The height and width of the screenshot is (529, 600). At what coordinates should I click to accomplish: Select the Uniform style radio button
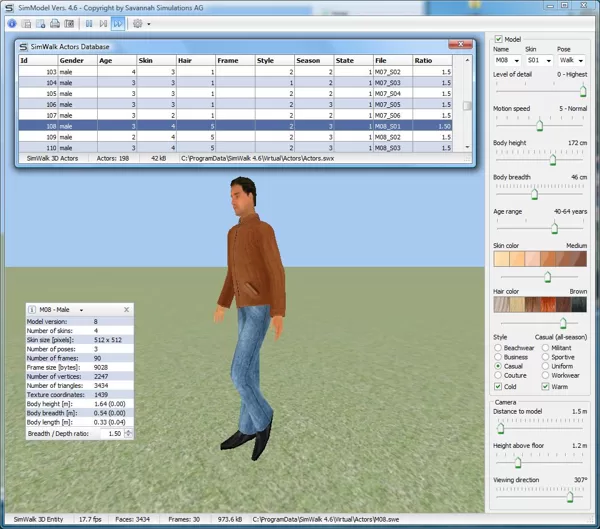[546, 366]
